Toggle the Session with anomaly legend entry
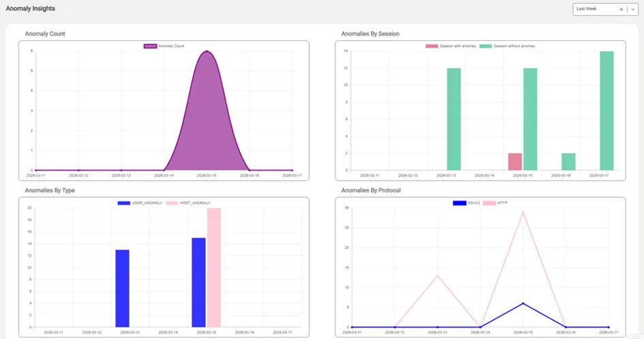Screen dimensions: 644x339 coord(450,46)
